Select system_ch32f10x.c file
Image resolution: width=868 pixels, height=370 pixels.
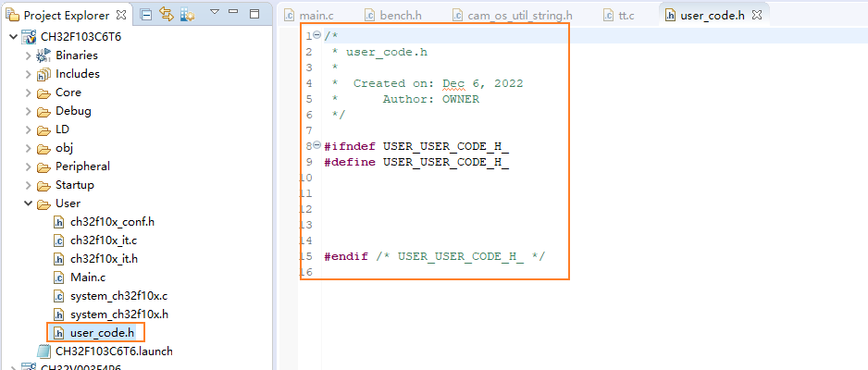118,296
